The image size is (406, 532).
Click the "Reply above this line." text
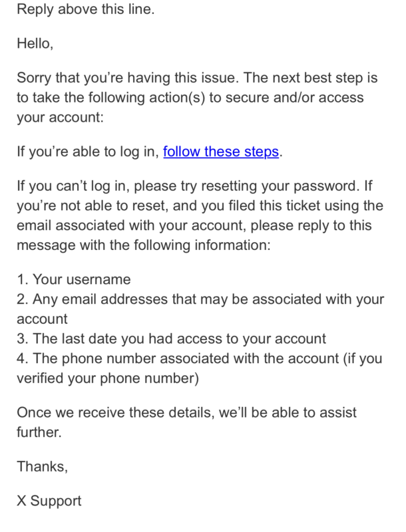tap(85, 11)
